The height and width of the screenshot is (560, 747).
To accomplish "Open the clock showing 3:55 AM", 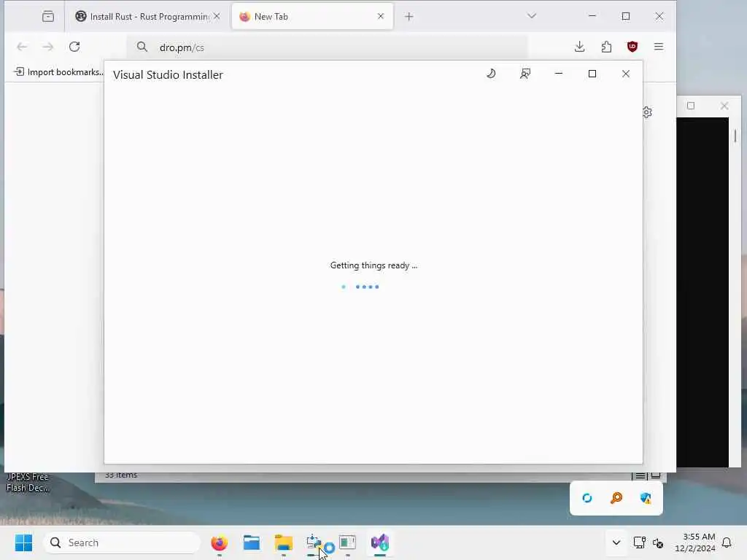I will (695, 542).
